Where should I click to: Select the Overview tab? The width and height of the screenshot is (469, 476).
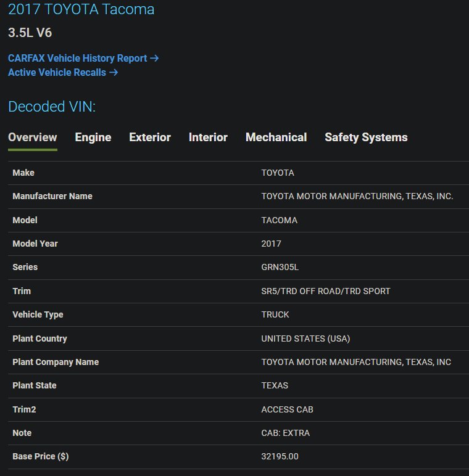coord(33,137)
